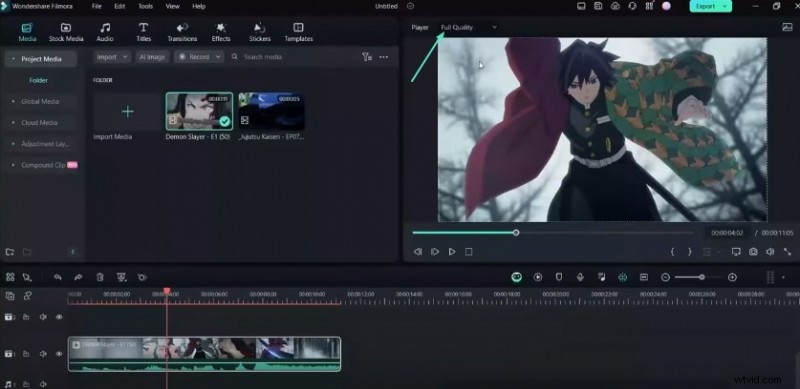Zoom in the timeline with plus

tap(732, 277)
